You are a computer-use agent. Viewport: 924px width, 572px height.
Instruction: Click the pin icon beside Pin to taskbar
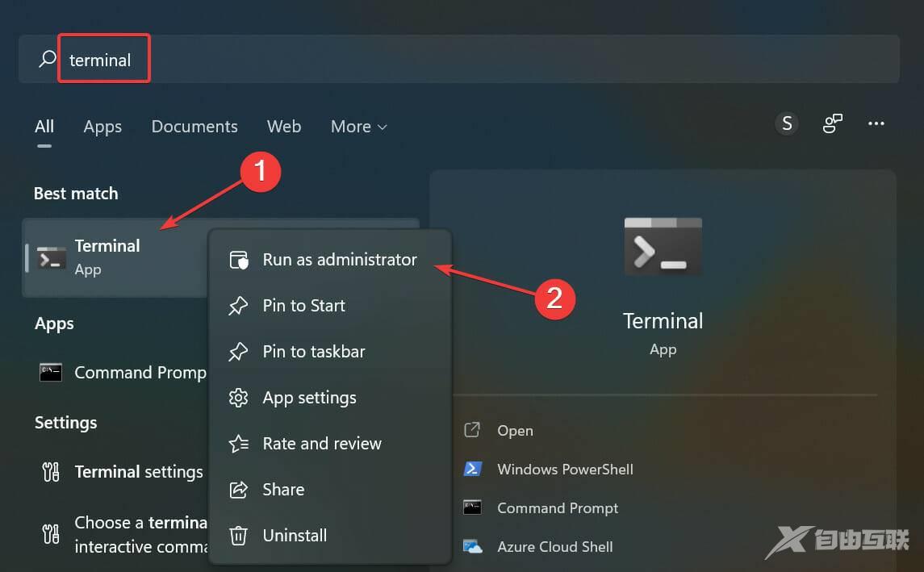tap(238, 352)
